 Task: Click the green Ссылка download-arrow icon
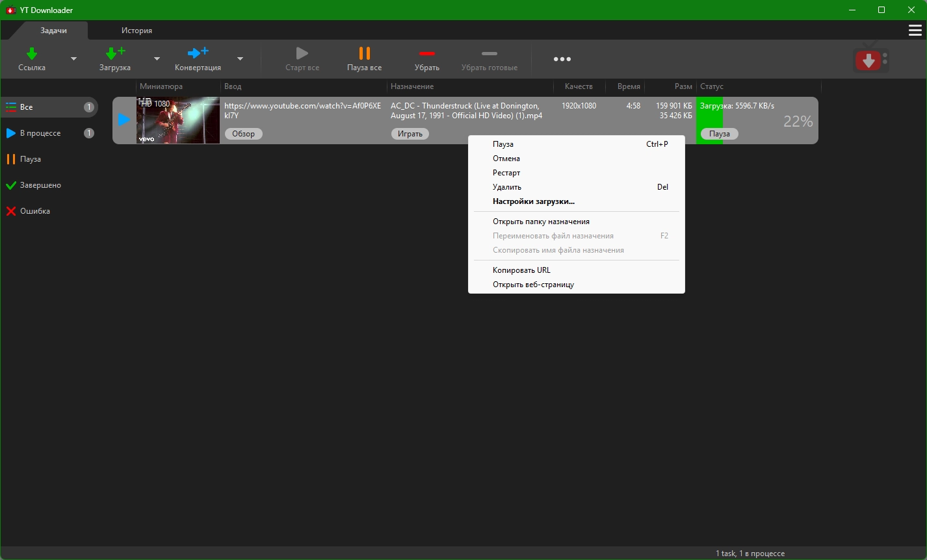[x=32, y=53]
